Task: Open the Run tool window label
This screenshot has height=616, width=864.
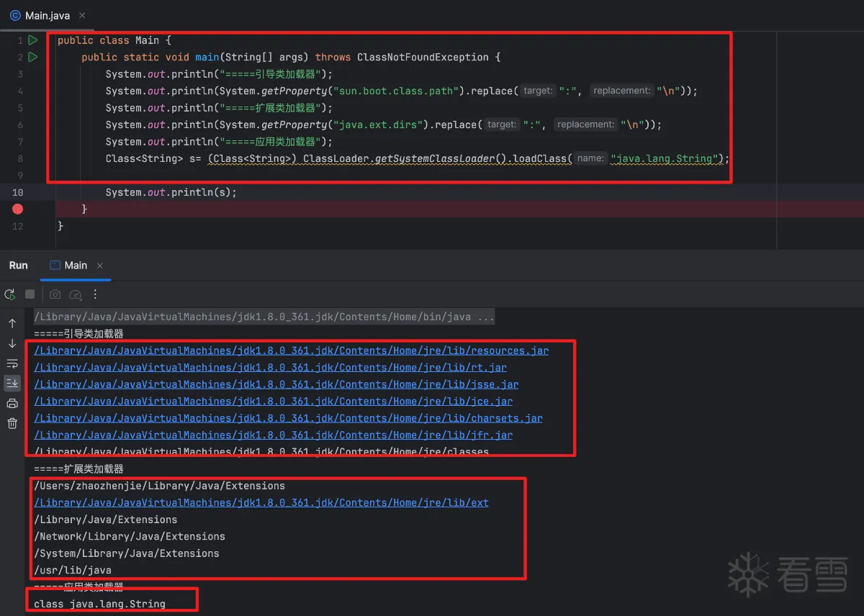Action: point(19,266)
